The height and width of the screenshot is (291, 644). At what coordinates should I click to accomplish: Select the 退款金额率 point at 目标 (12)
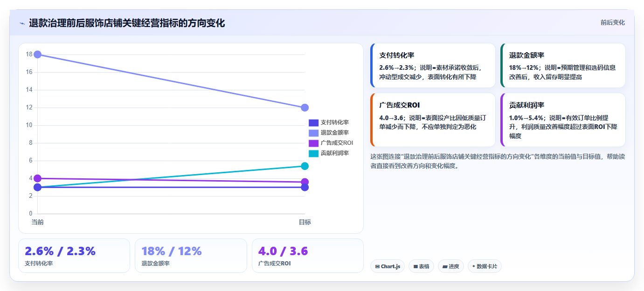click(305, 108)
